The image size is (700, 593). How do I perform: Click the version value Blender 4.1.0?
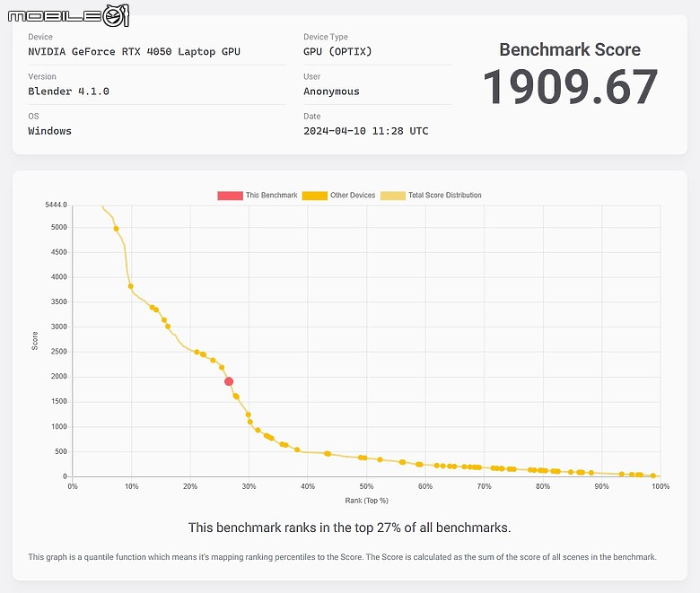tap(68, 92)
